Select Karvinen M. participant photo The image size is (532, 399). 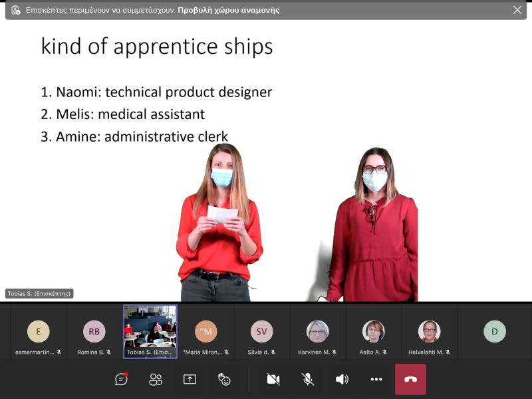tap(318, 331)
